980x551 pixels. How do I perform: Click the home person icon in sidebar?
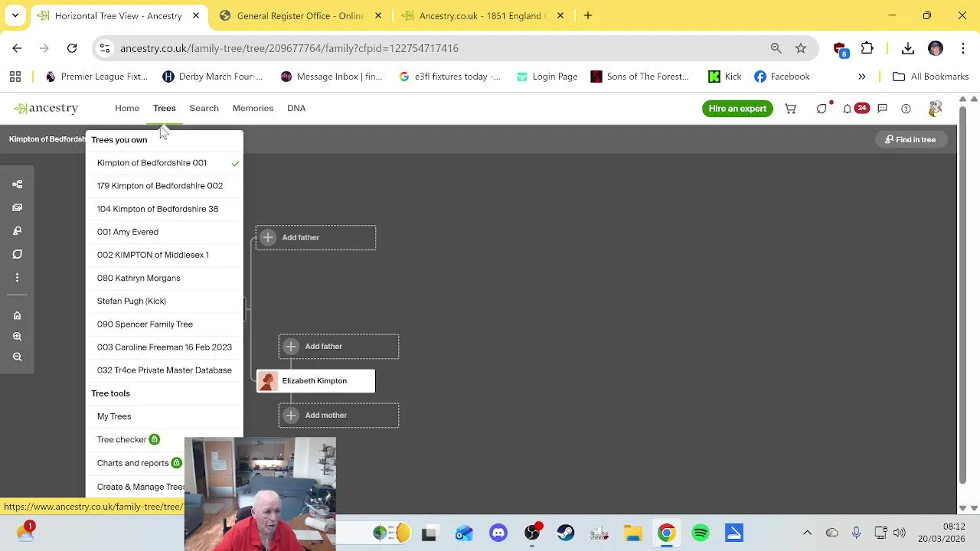coord(17,315)
